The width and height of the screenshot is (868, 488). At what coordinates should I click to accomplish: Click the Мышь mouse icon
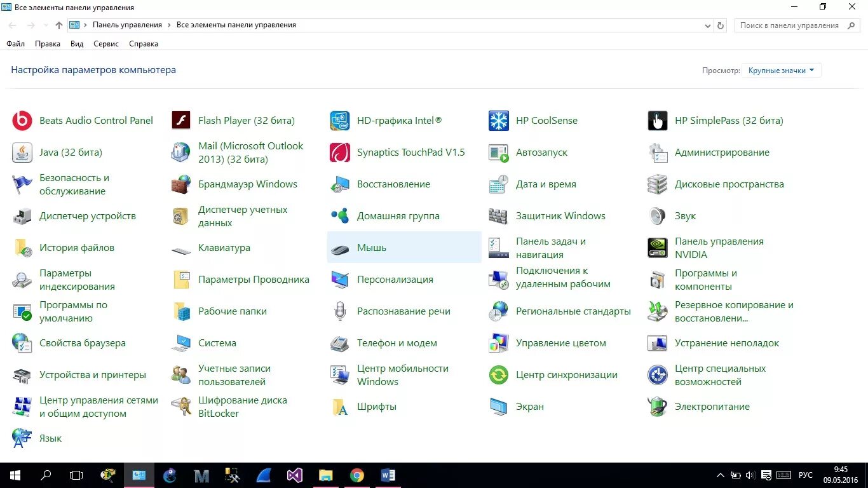(x=340, y=248)
